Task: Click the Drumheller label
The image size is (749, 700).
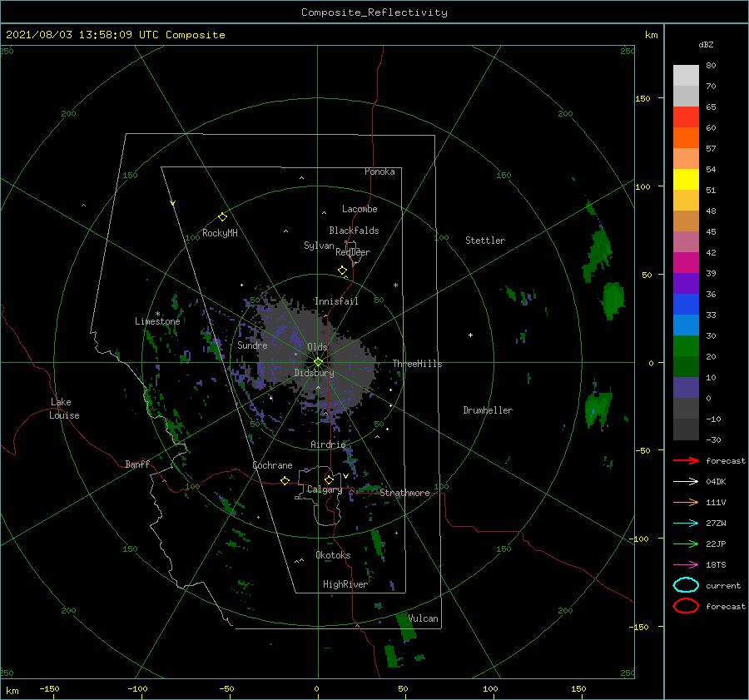Action: click(488, 410)
